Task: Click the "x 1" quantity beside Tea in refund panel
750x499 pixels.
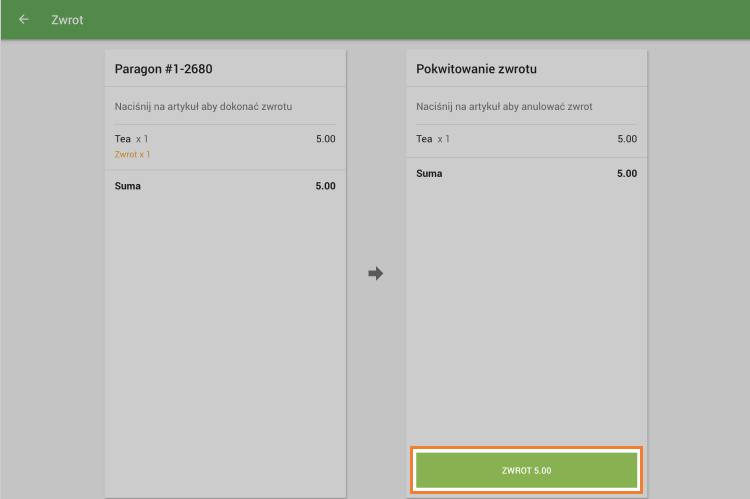Action: (443, 139)
